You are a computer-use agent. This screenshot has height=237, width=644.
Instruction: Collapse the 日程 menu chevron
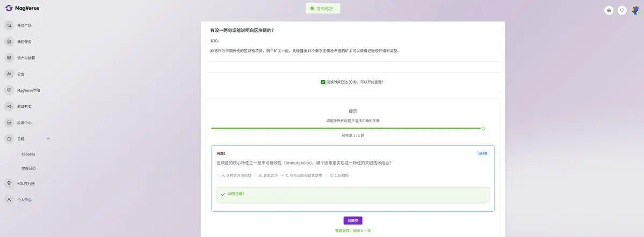(48, 138)
